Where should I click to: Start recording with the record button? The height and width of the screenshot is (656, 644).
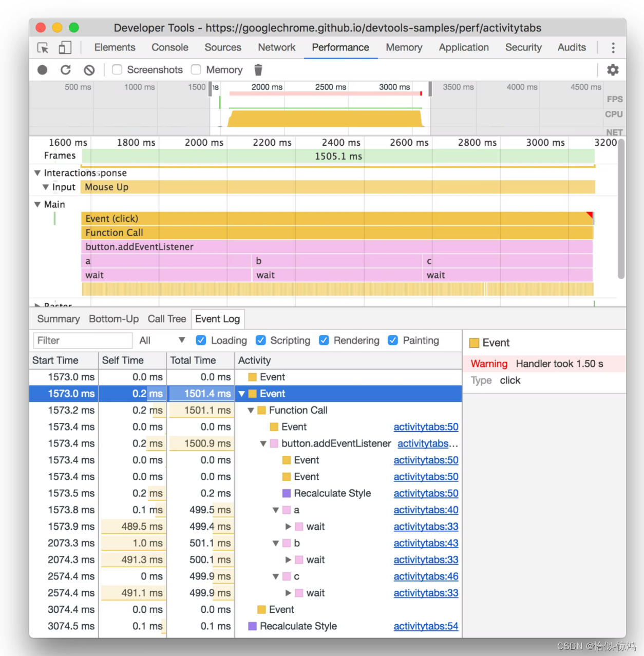tap(43, 70)
